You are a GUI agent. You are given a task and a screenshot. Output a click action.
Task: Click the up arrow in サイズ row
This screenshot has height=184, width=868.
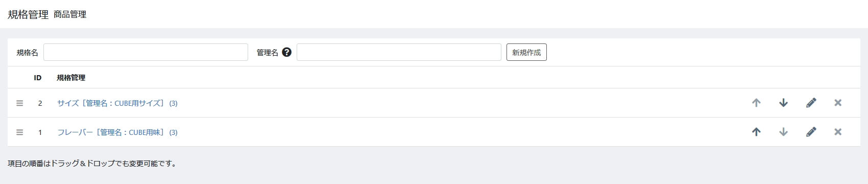point(756,103)
